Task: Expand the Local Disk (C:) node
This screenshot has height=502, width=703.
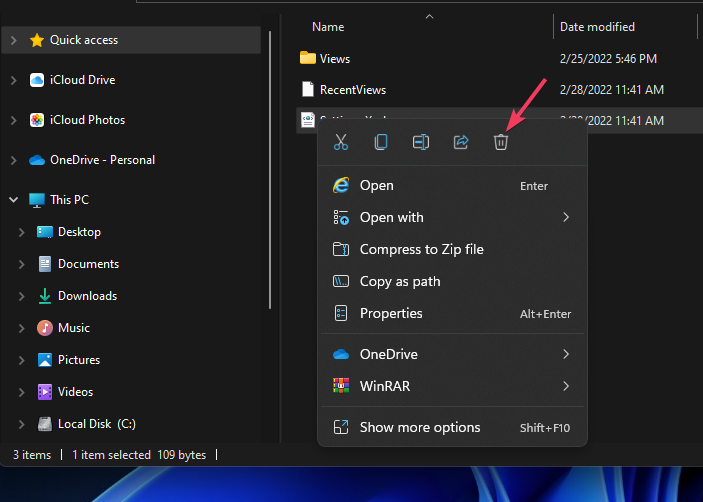Action: coord(22,424)
